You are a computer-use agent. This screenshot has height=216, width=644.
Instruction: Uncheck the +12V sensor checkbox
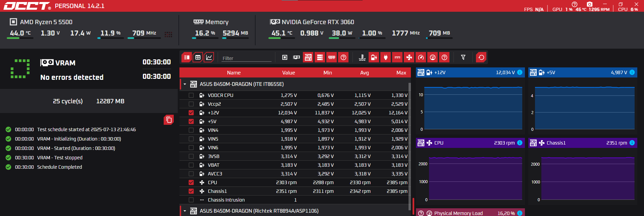click(x=191, y=113)
